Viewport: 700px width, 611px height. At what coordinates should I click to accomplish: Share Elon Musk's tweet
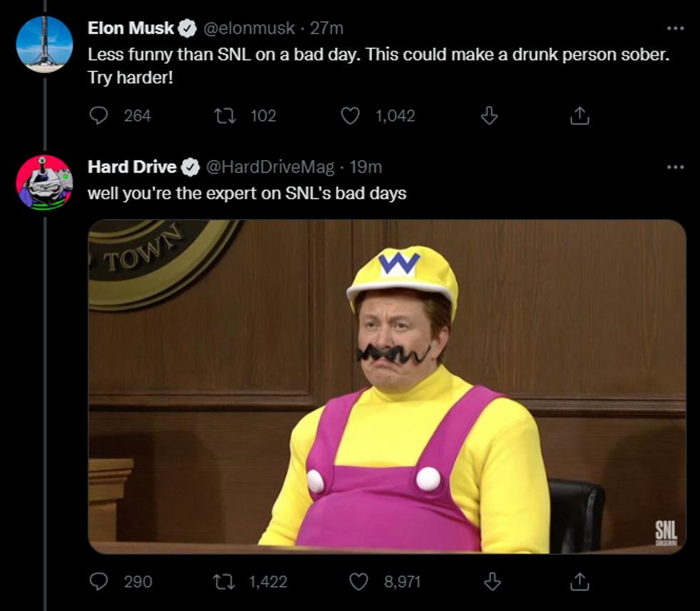click(x=580, y=116)
